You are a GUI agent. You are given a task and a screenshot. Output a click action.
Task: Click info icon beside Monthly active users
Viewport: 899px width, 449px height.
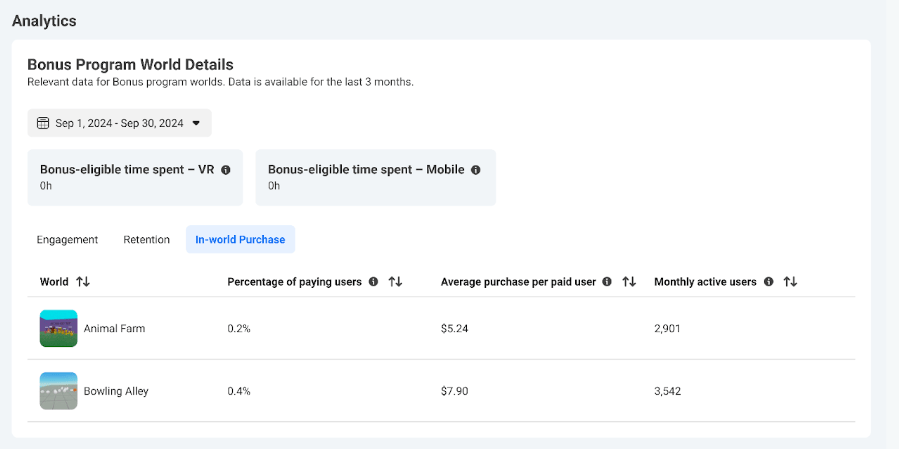[768, 282]
